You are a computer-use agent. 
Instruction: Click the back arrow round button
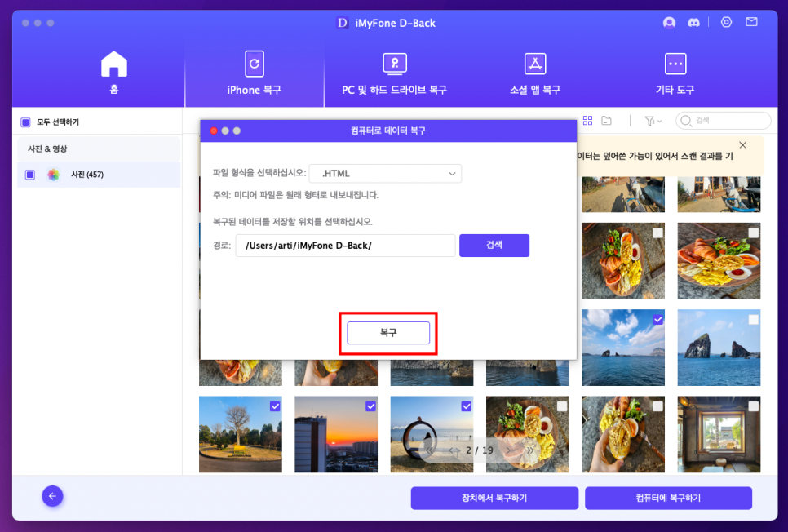tap(53, 496)
